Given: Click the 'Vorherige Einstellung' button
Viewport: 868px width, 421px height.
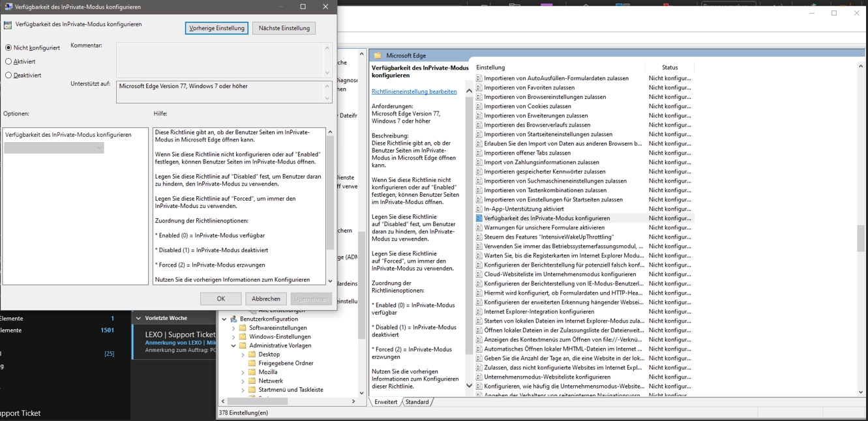Looking at the screenshot, I should point(217,28).
